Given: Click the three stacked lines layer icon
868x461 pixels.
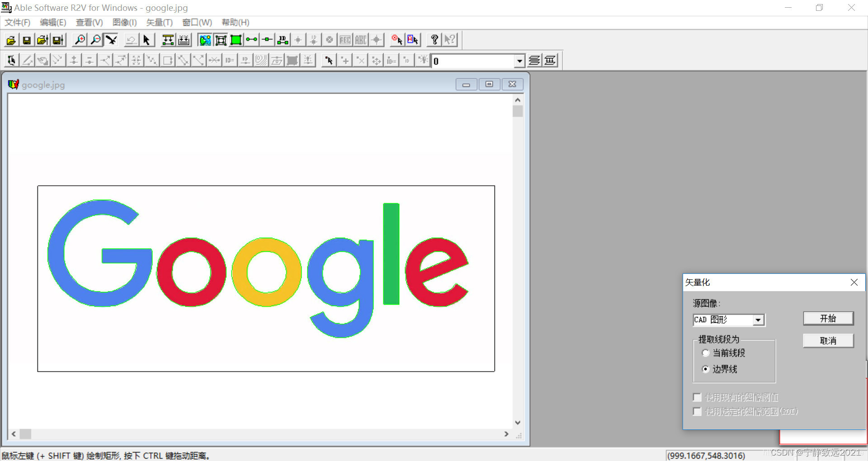Looking at the screenshot, I should (534, 60).
